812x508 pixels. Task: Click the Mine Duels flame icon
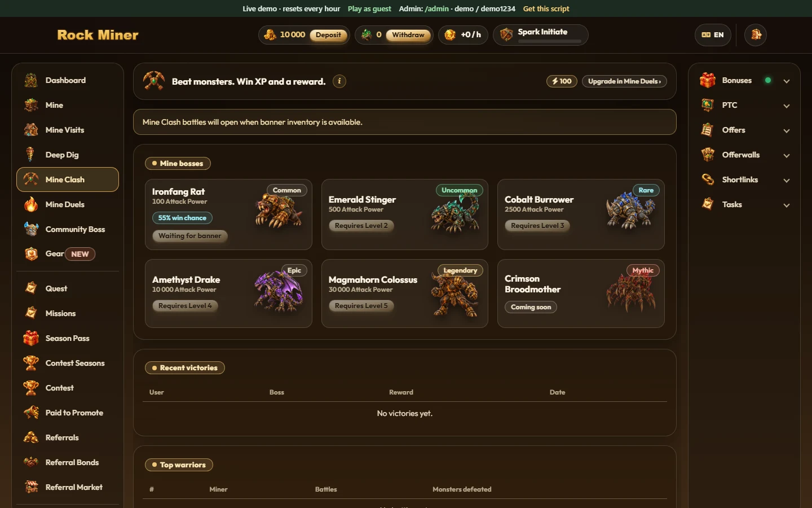[31, 204]
